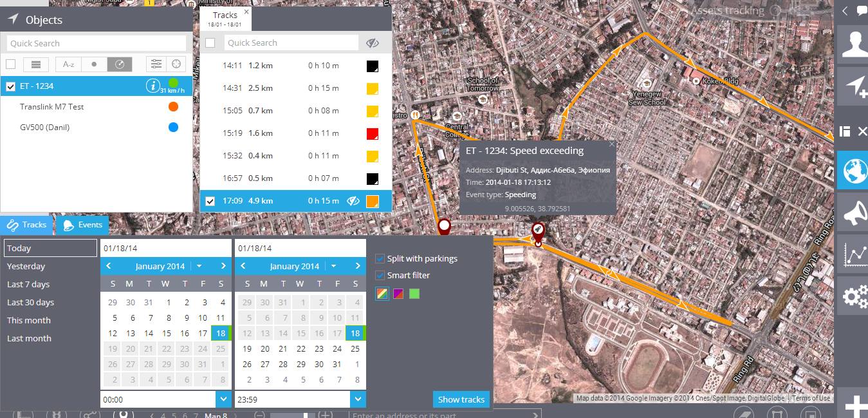Click the list view icon in Objects toolbar
Viewport: 868px width, 418px height.
tap(36, 64)
